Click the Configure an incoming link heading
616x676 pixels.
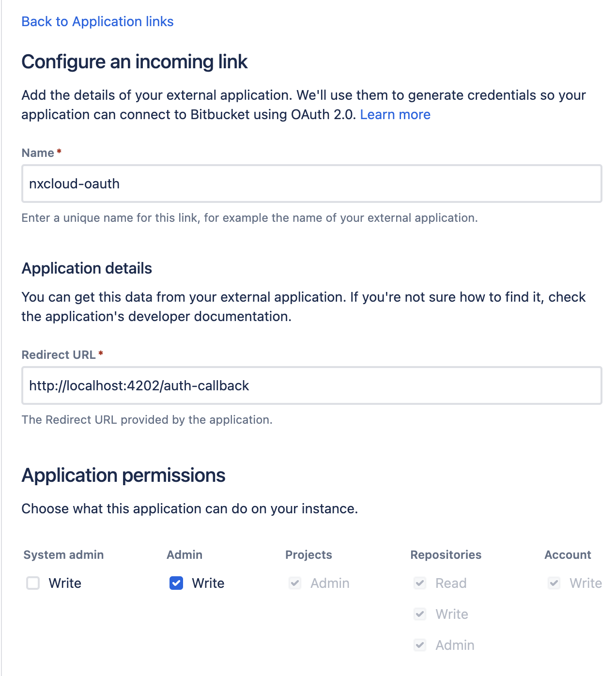[x=135, y=62]
